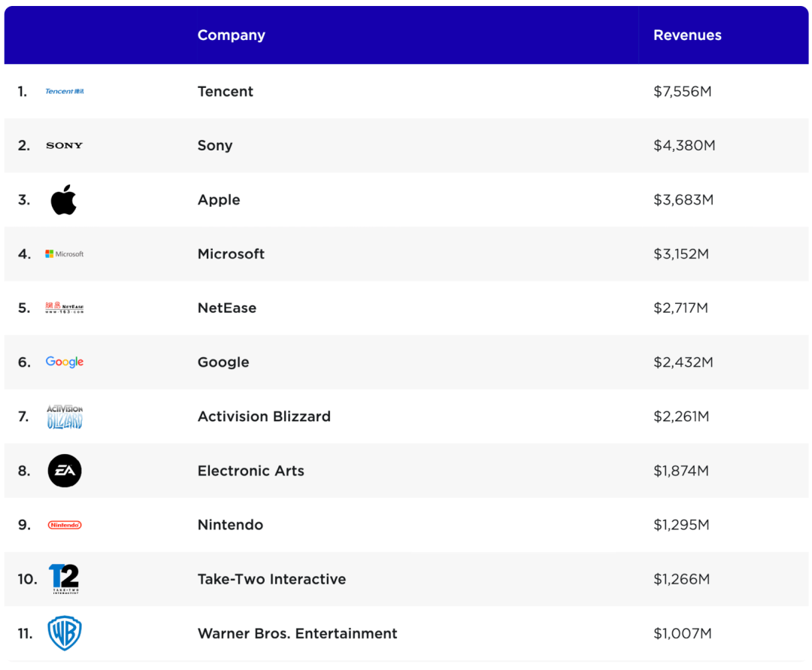Click Tencent's $7,556M revenue value

682,92
